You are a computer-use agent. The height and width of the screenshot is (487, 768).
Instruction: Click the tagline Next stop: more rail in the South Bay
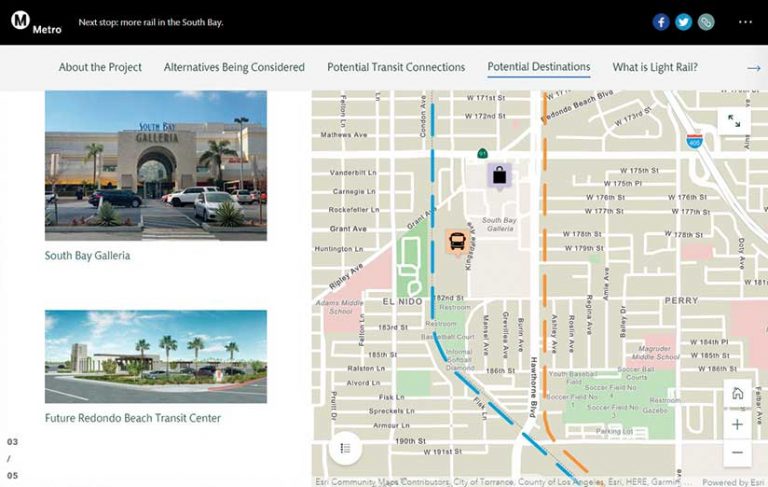(x=151, y=23)
